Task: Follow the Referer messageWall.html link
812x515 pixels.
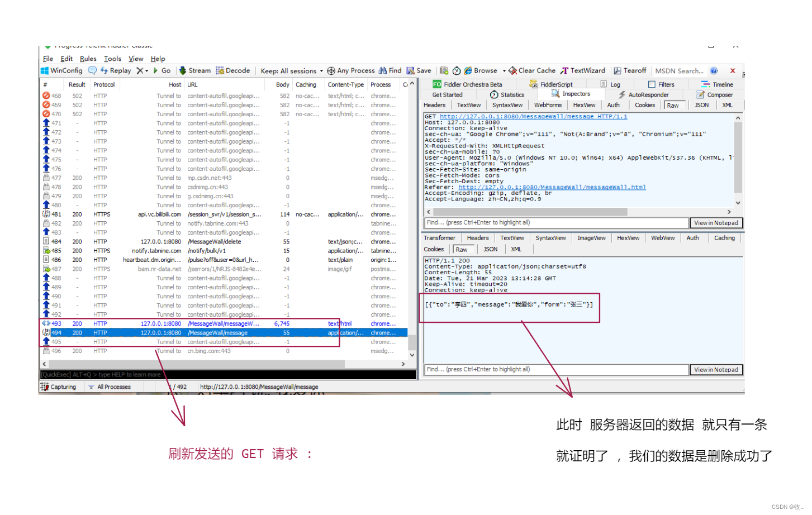Action: click(x=552, y=187)
